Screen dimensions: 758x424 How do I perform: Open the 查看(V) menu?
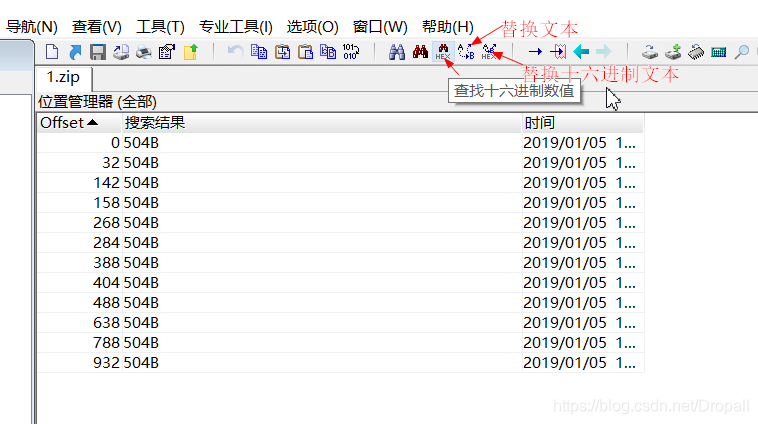coord(97,27)
